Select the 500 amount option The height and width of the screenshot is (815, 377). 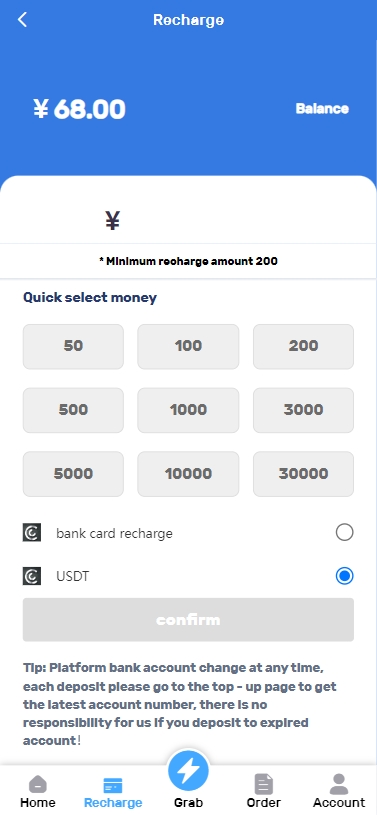coord(73,410)
